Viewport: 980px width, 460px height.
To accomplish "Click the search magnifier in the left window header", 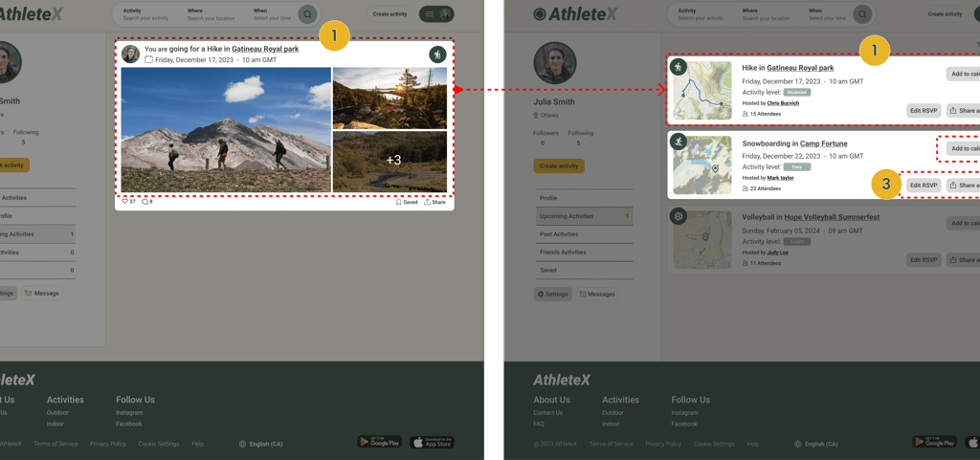I will click(x=307, y=14).
